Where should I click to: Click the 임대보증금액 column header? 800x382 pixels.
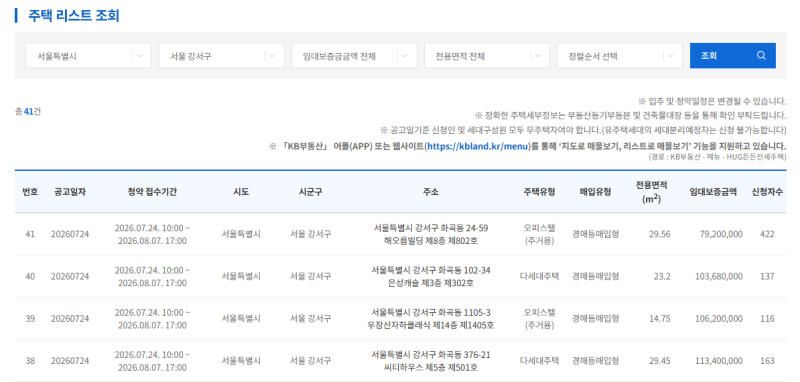[713, 192]
